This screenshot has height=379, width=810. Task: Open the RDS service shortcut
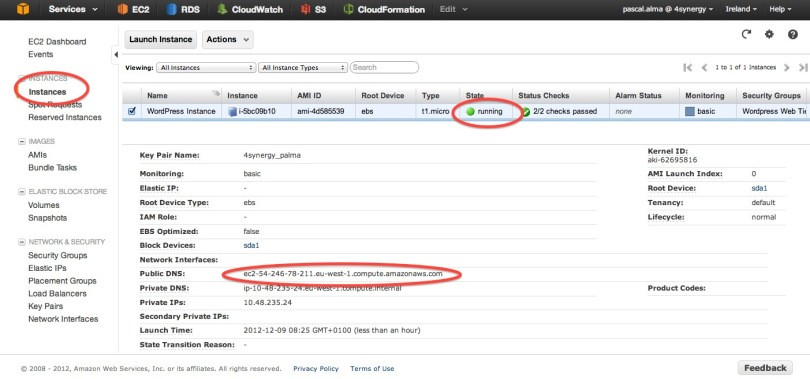click(x=183, y=9)
